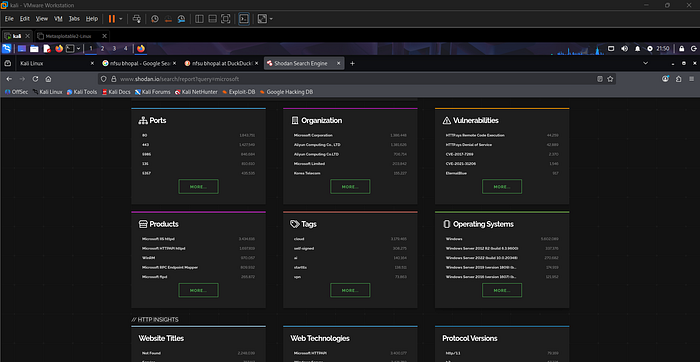Switch to workspace 4

coord(125,48)
